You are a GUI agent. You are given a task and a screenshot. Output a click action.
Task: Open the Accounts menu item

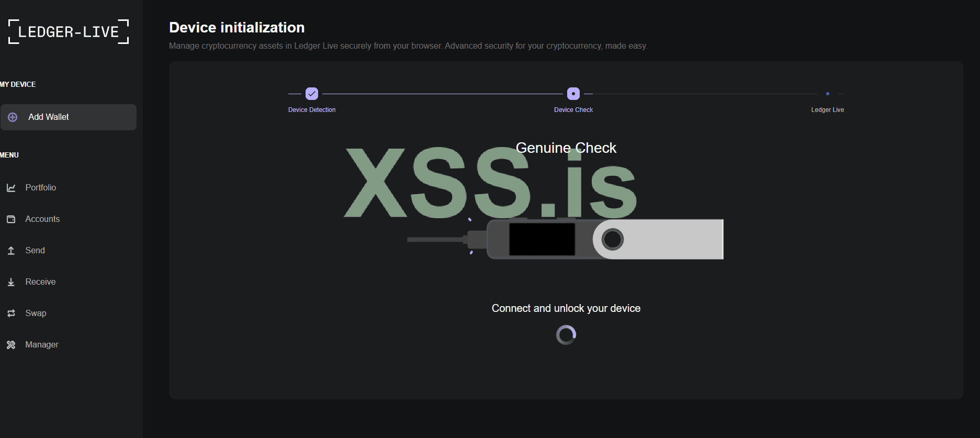coord(42,219)
